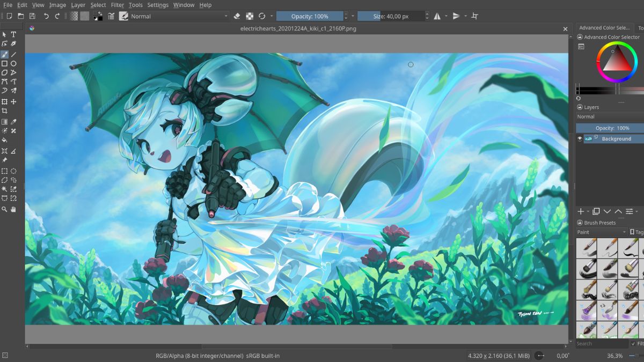Select the Ellipse shape tool
The image size is (644, 362).
[x=14, y=63]
